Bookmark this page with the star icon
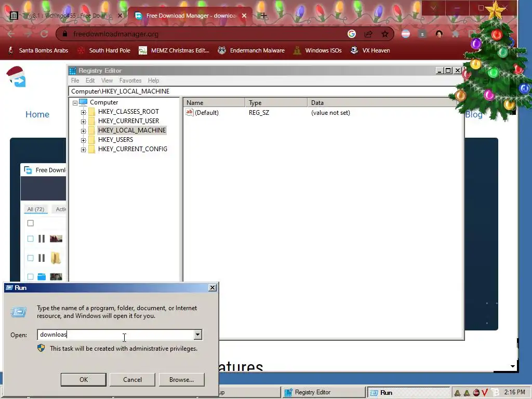The image size is (532, 399). (x=385, y=34)
